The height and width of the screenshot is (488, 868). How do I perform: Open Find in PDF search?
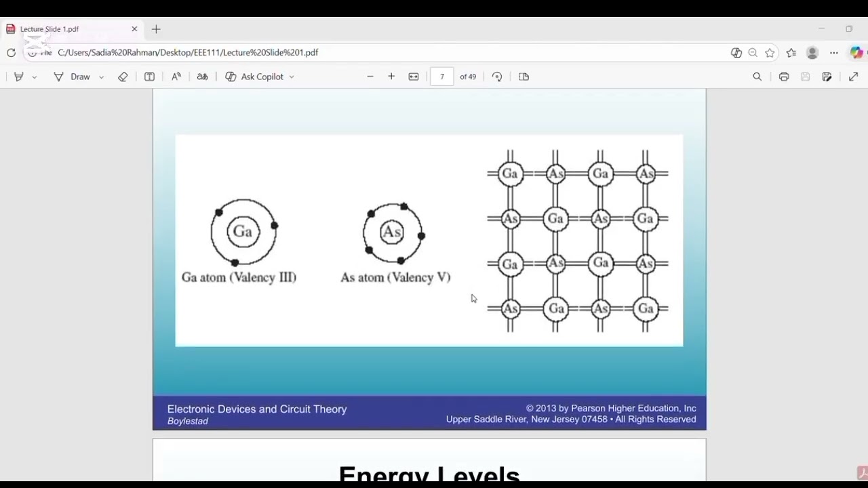pyautogui.click(x=757, y=77)
